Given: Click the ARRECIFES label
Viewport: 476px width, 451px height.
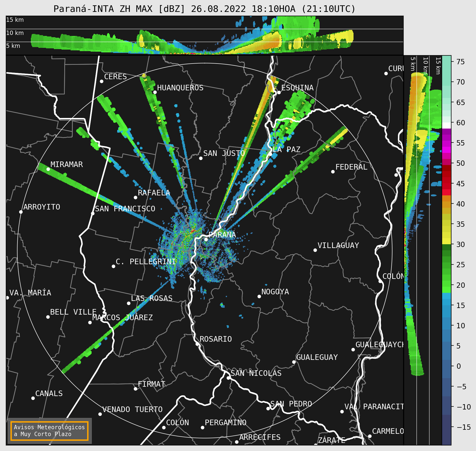Looking at the screenshot, I should [x=260, y=437].
